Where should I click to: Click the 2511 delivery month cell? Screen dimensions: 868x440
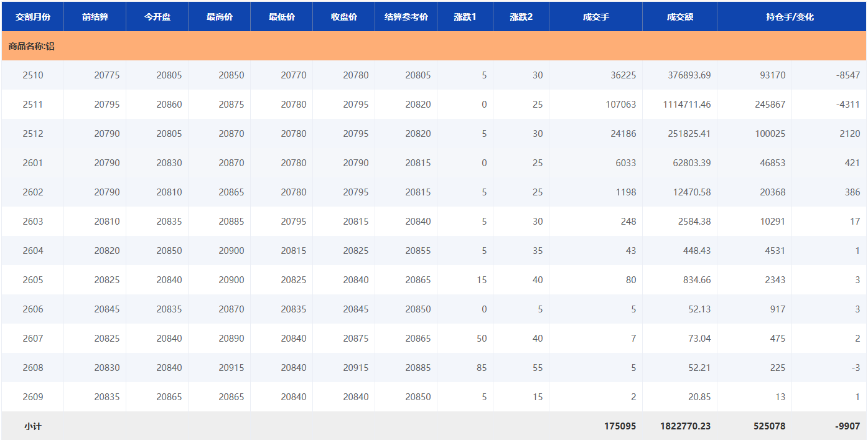[33, 105]
